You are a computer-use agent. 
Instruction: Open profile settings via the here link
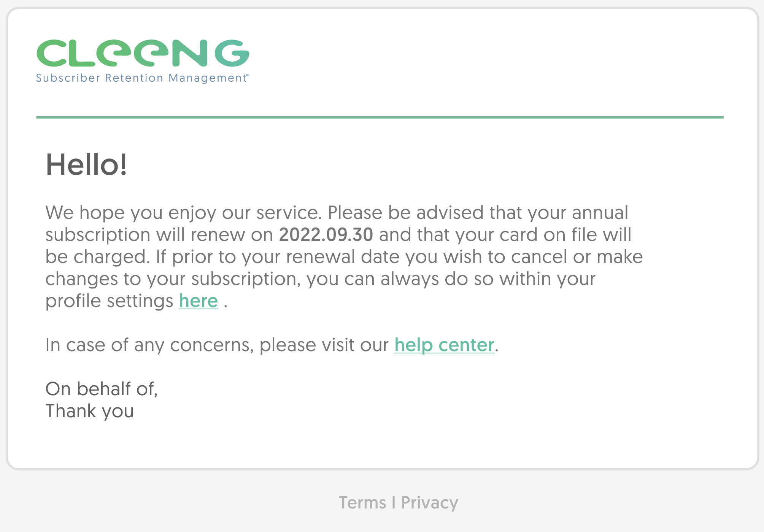(x=199, y=301)
